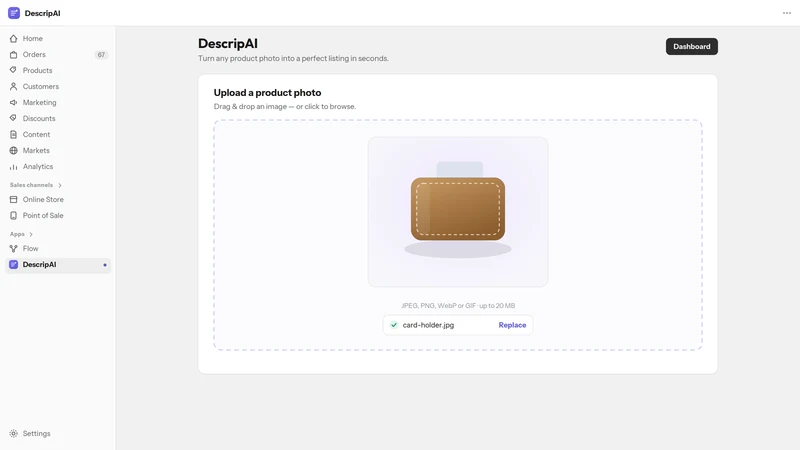Click the Settings gear icon
The height and width of the screenshot is (450, 800).
tap(14, 434)
